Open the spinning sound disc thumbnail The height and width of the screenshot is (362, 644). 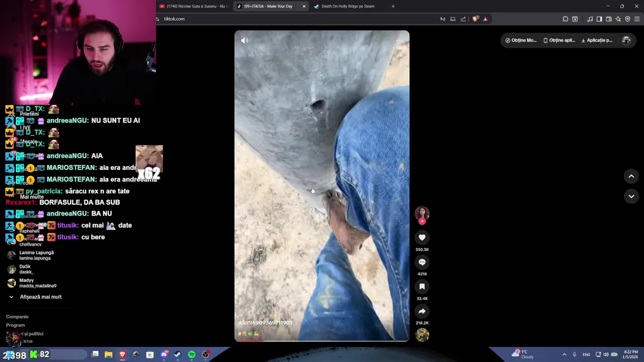422,335
